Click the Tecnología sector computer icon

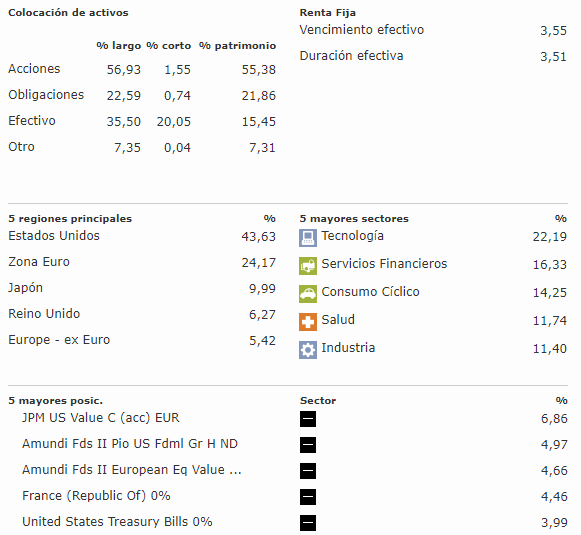pos(308,238)
